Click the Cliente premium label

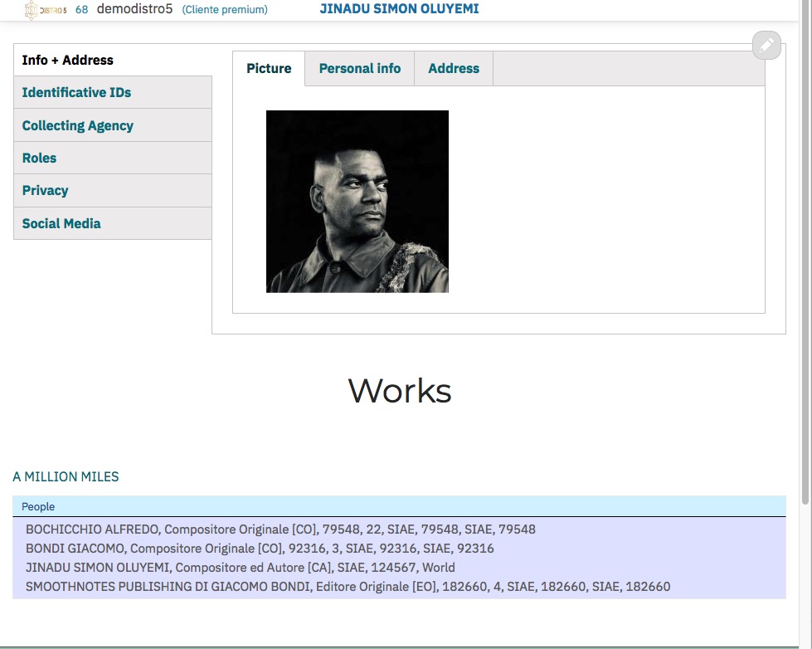pyautogui.click(x=225, y=9)
